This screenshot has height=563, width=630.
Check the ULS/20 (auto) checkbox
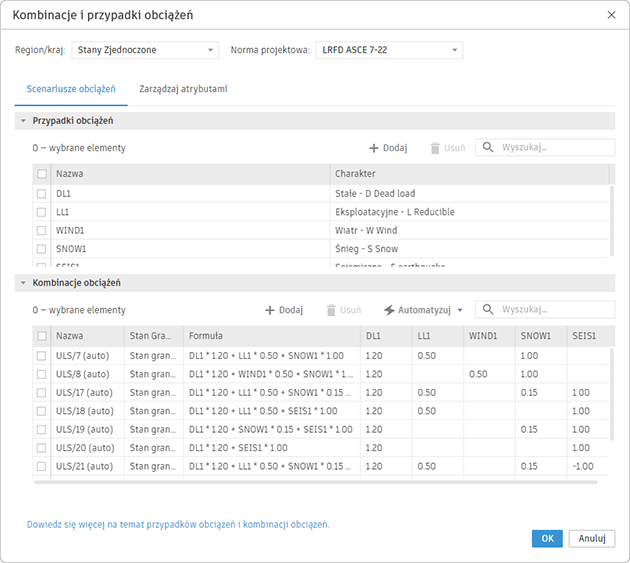[x=41, y=448]
